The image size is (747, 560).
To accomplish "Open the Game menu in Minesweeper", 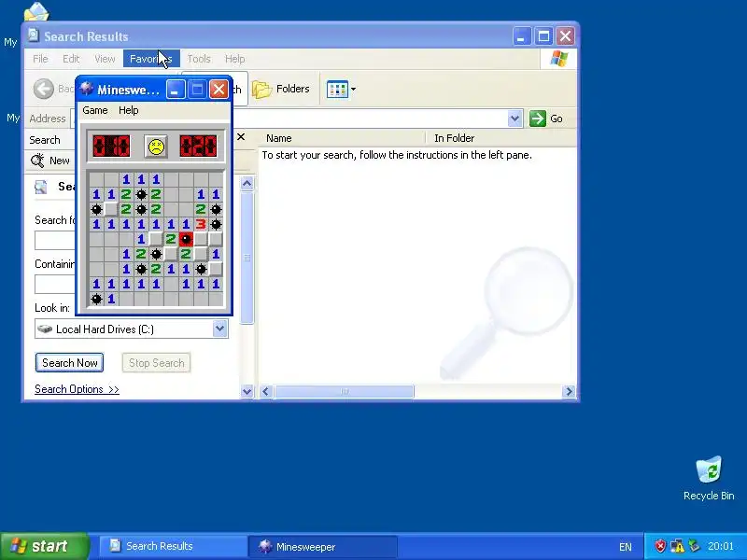I will (95, 110).
